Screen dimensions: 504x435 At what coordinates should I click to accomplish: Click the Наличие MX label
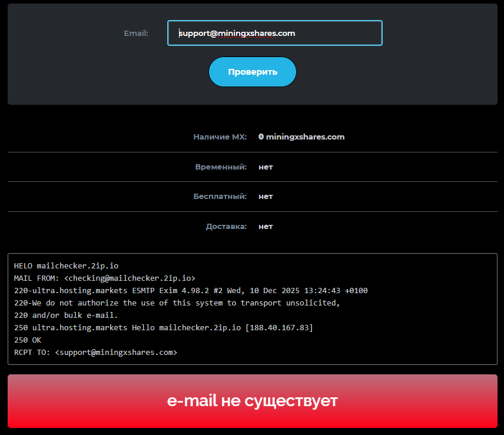[220, 137]
